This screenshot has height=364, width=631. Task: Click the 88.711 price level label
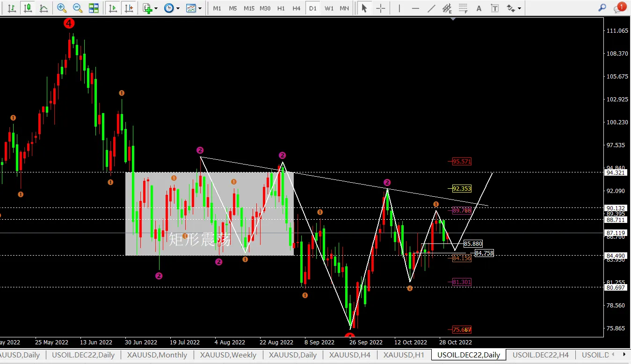point(616,220)
